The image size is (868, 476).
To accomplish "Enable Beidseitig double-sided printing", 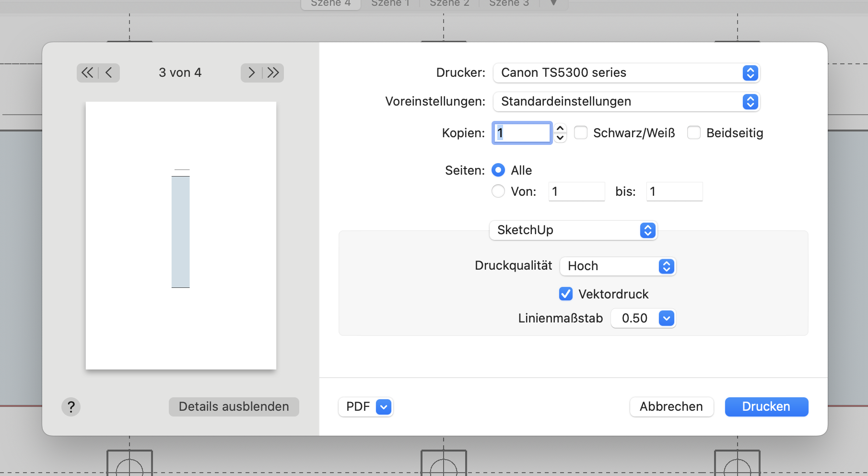I will click(x=694, y=133).
